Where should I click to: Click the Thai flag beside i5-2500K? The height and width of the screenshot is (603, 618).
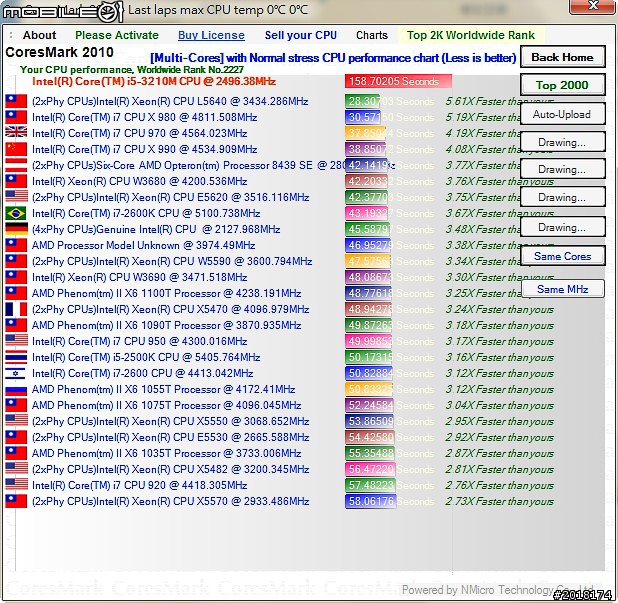pyautogui.click(x=16, y=357)
